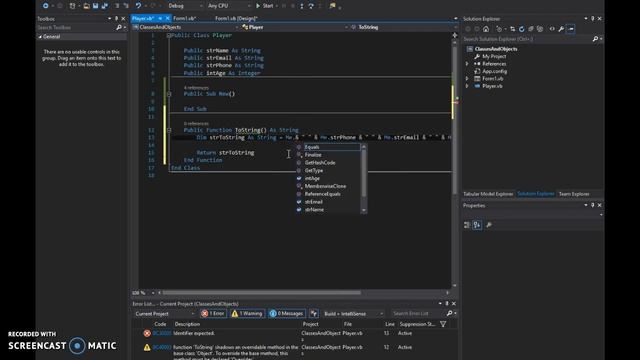Screen dimensions: 640x360
Task: Click the Categorized icon in Properties panel
Action: click(467, 225)
